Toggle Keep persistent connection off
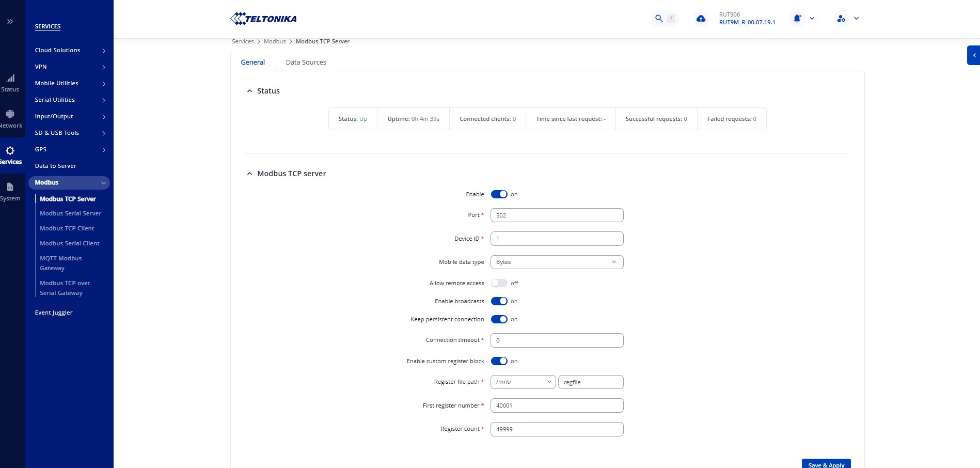The width and height of the screenshot is (980, 468). coord(499,319)
